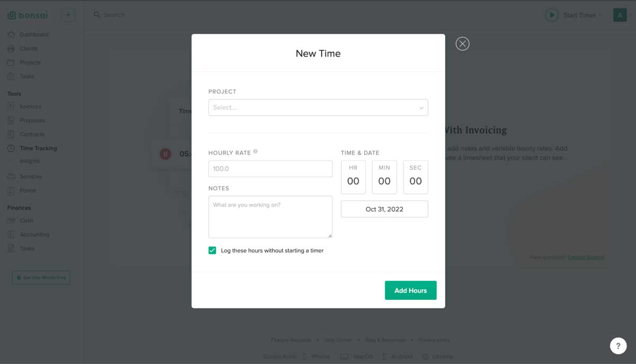Click the hourly rate input field
Screen dimensions: 636x364
pos(270,168)
